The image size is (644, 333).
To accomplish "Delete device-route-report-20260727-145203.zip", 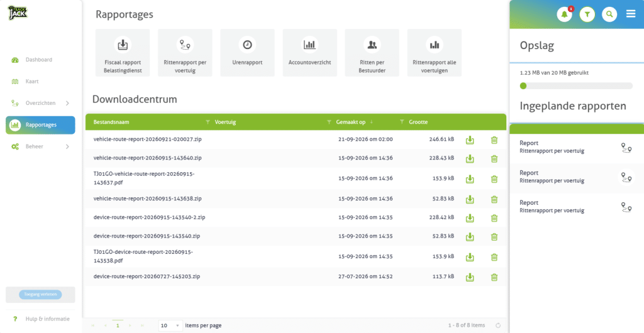I will [x=494, y=277].
